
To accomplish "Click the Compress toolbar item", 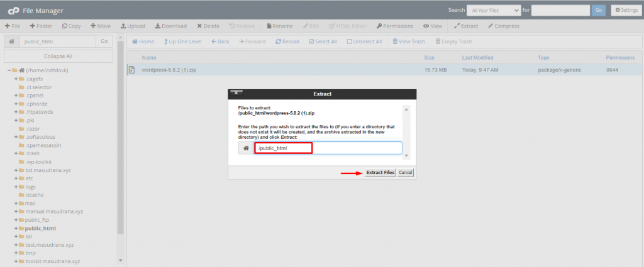I will (504, 26).
